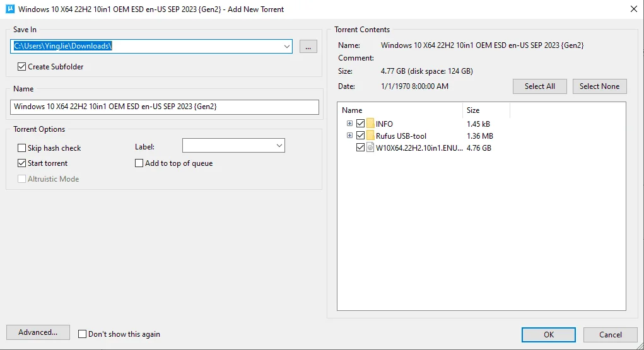
Task: Click the Select All button
Action: pos(540,86)
